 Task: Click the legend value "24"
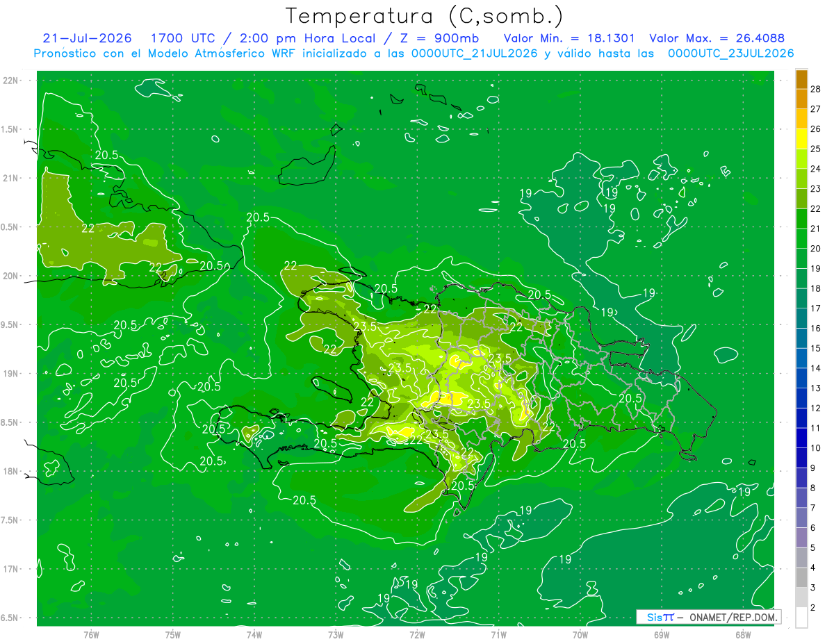tap(815, 169)
